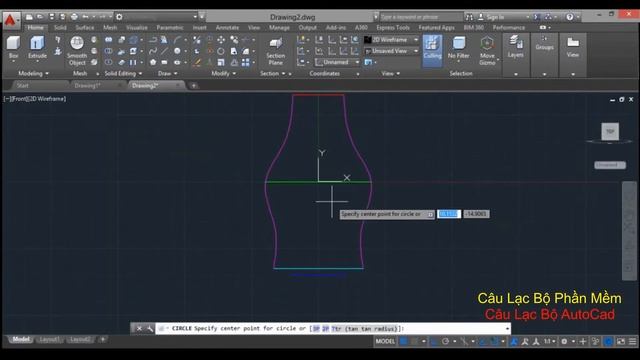Select the Polygon tool in Draw panel
640x360 pixels.
153,62
